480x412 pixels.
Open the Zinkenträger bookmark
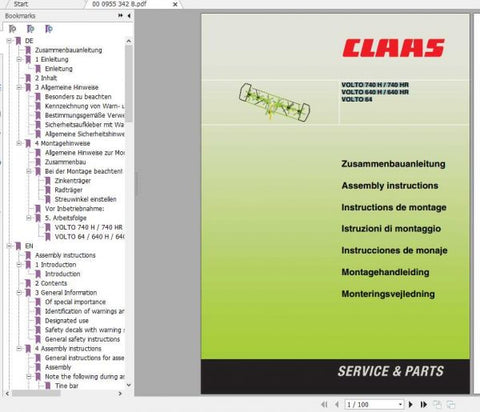pos(73,181)
